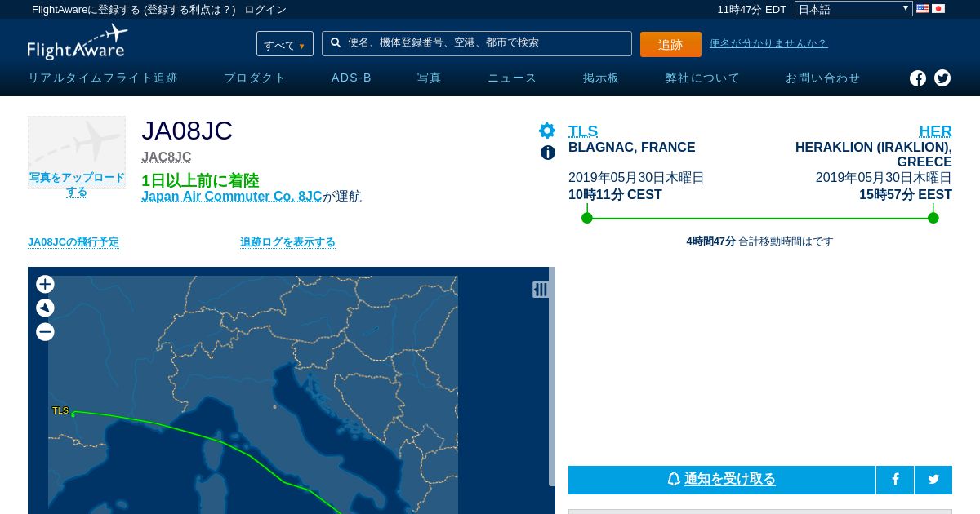Click BLAGNAC, FRANCE origin city text
980x514 pixels.
pos(632,148)
